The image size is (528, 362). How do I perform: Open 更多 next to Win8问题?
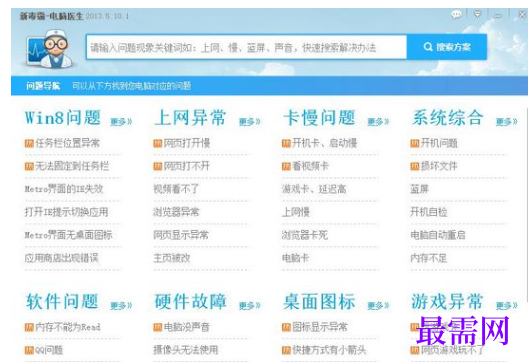pyautogui.click(x=121, y=122)
